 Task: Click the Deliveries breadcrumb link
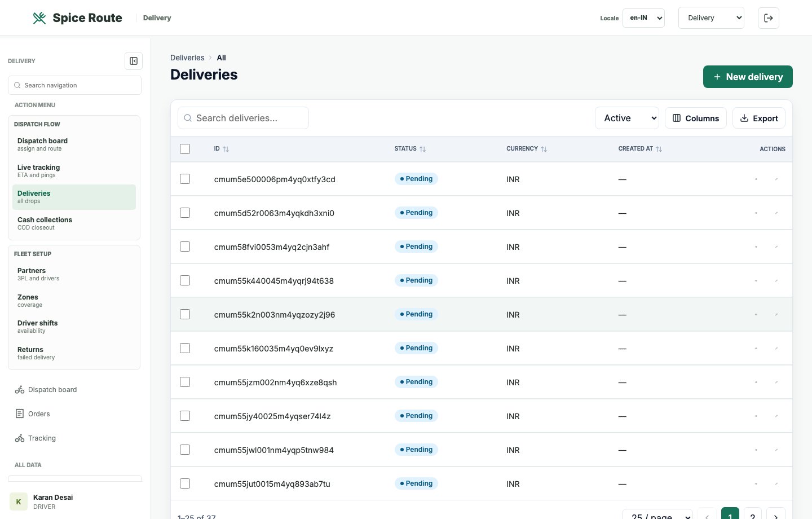tap(187, 58)
